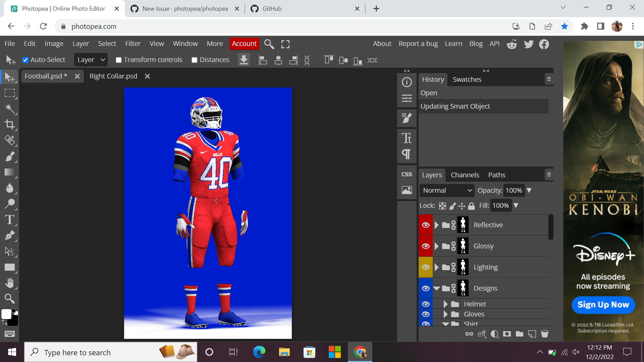Image resolution: width=644 pixels, height=362 pixels.
Task: Click the delete layer trash icon
Action: coord(545,334)
